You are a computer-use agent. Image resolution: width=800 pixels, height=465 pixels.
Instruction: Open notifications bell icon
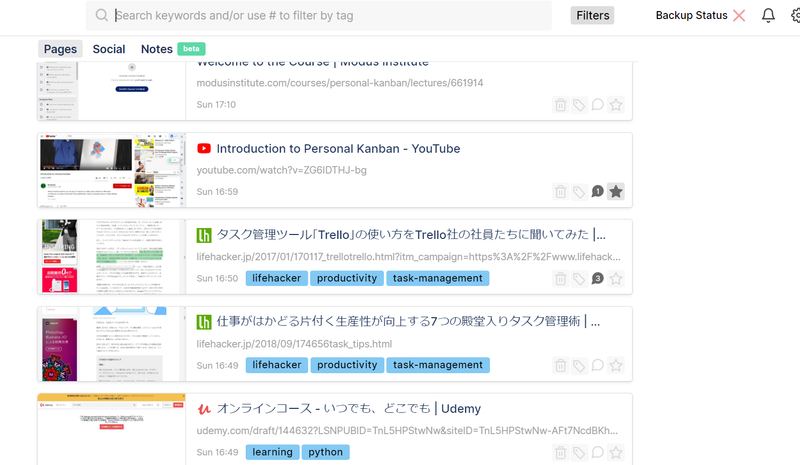tap(768, 15)
